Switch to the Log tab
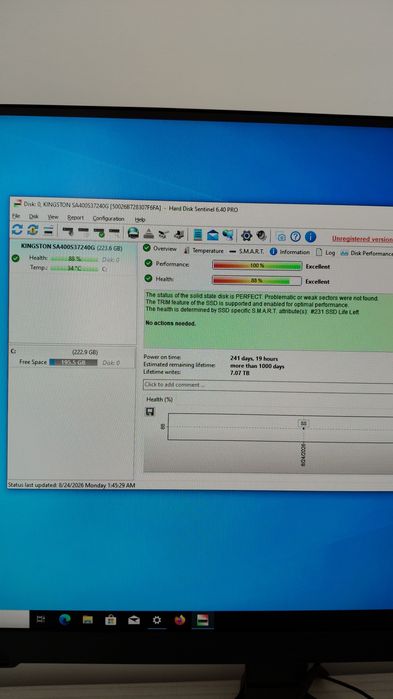Screen dimensions: 393x699 [325, 252]
